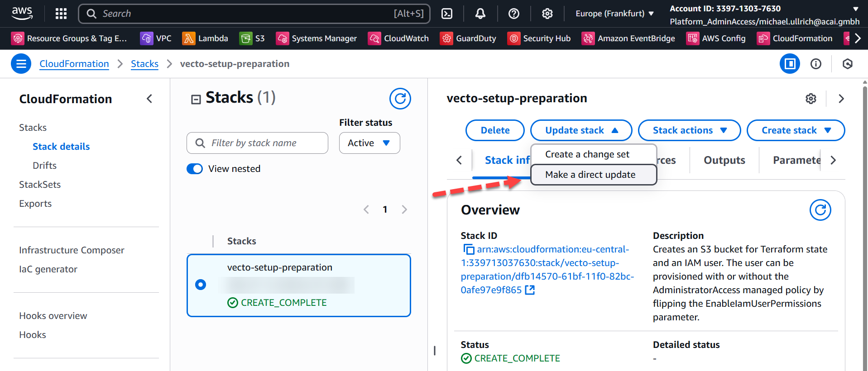Open the console settings gear in top bar

click(547, 14)
